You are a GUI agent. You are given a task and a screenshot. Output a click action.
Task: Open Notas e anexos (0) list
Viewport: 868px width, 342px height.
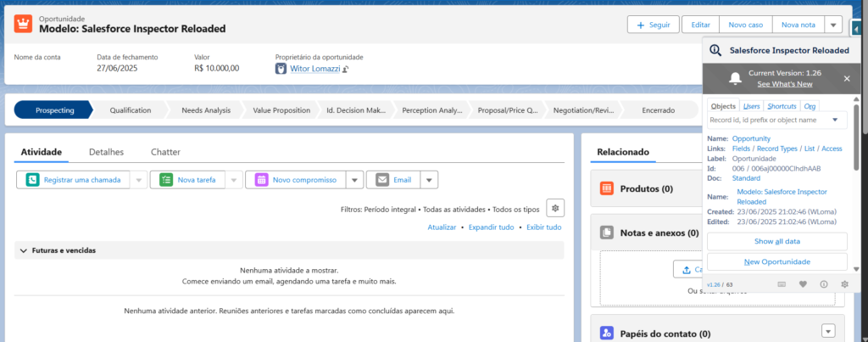point(659,233)
